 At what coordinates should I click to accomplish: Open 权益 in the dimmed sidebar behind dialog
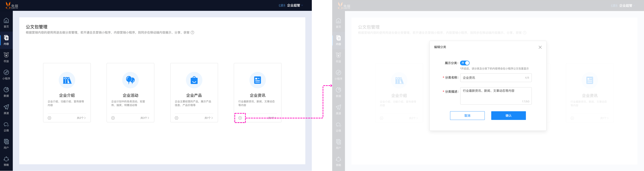pos(338,57)
